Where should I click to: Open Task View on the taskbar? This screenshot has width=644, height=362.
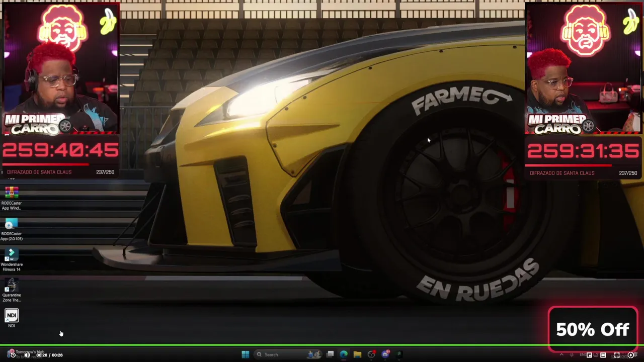[x=330, y=354]
